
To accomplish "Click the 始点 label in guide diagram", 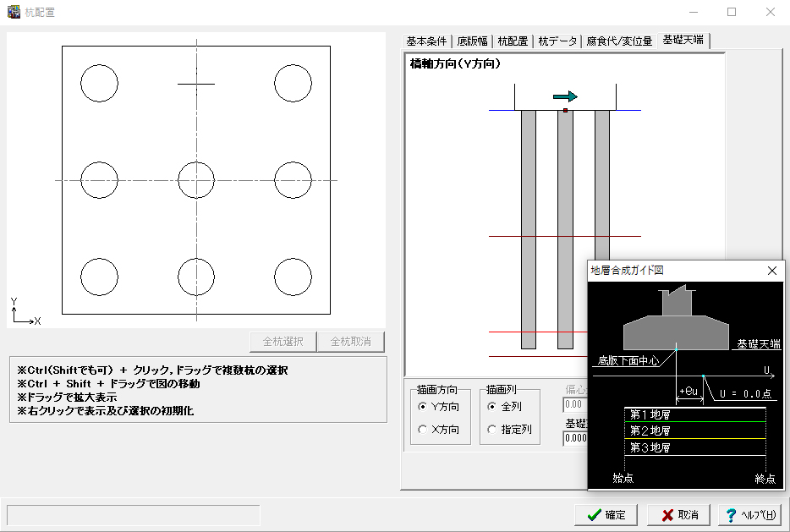I will [x=623, y=478].
